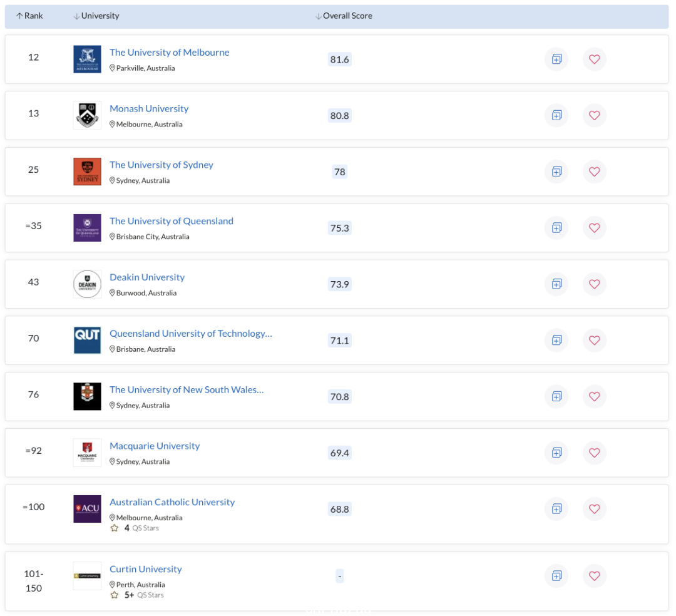Add University of New South Wales to compare

[556, 396]
